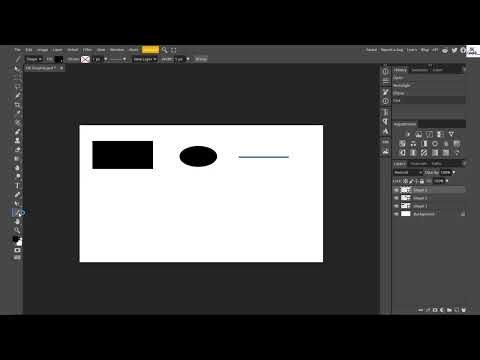Select the Type tool
The image size is (480, 360).
[17, 186]
